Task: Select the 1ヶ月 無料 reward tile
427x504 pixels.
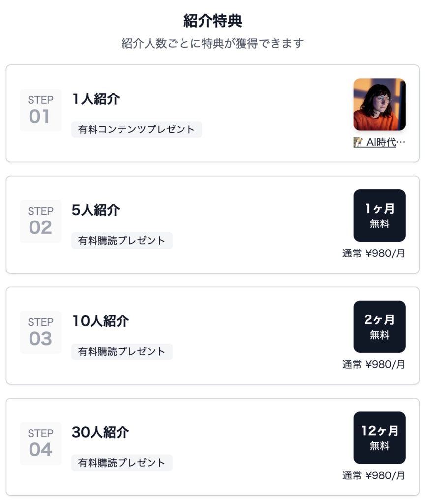Action: [x=379, y=216]
